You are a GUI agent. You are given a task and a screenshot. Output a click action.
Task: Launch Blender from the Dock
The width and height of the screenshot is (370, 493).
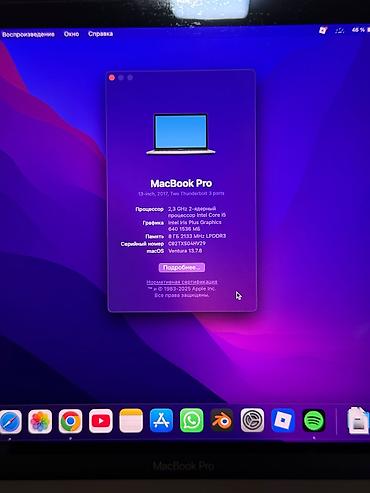[222, 421]
